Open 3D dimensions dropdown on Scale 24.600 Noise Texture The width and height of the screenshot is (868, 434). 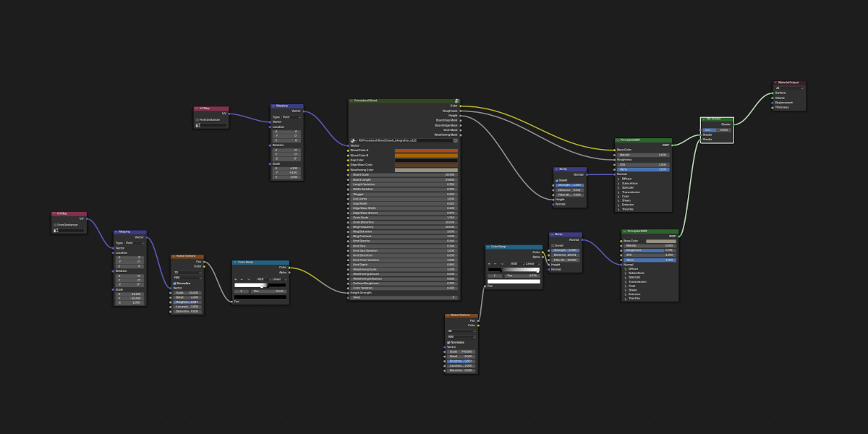click(187, 273)
